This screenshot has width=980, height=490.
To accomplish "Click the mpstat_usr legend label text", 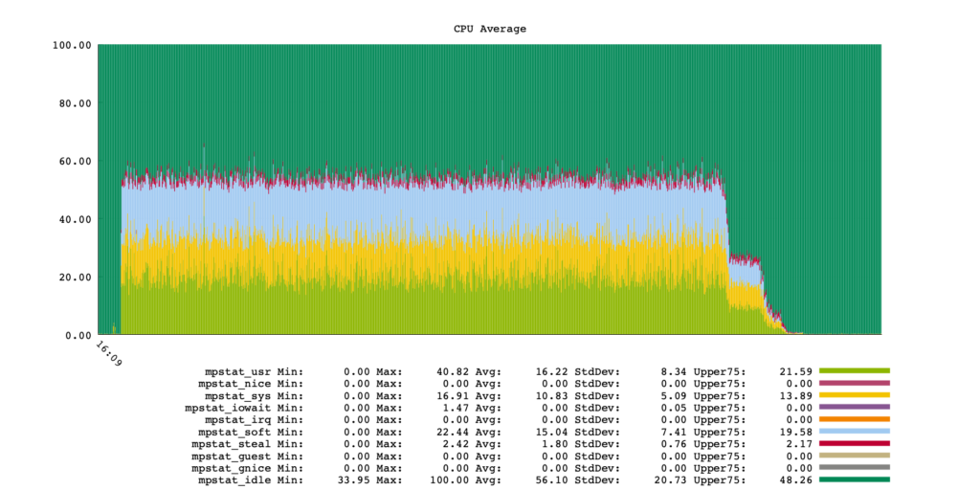I will click(x=238, y=370).
